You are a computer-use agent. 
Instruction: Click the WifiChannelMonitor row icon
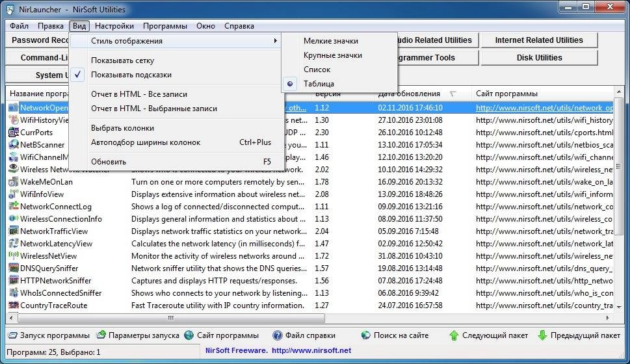click(14, 157)
